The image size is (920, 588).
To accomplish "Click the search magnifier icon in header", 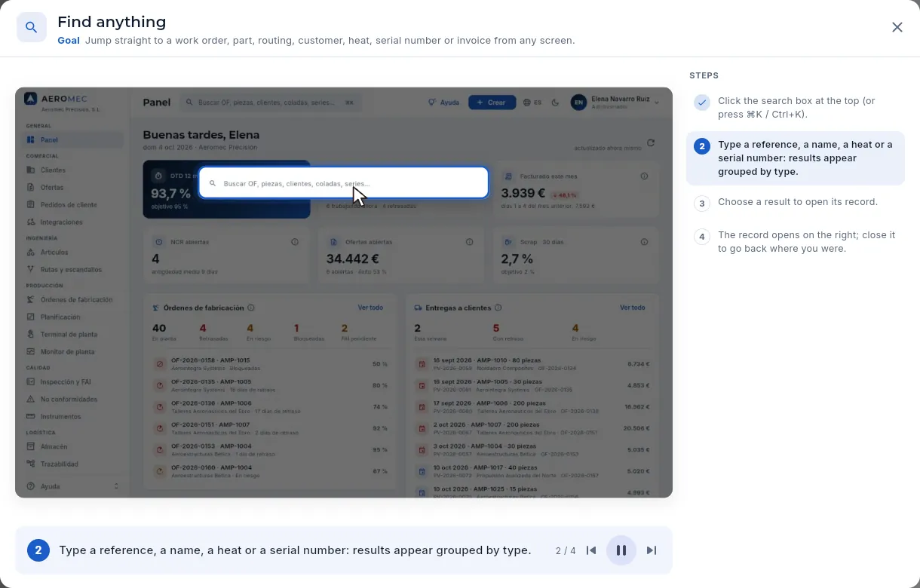I will 32,28.
